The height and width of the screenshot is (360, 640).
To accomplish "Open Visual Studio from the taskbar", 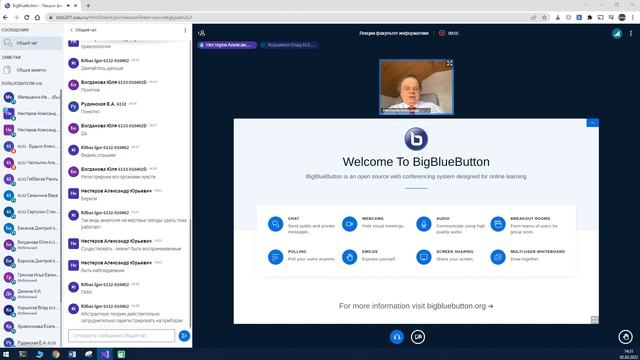I will (x=105, y=354).
